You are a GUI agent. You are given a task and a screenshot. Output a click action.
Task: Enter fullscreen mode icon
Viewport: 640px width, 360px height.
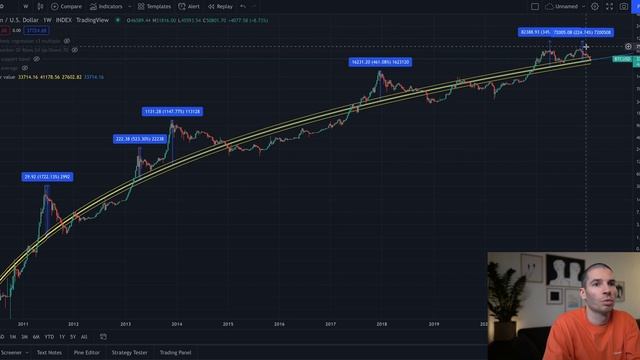pyautogui.click(x=609, y=6)
